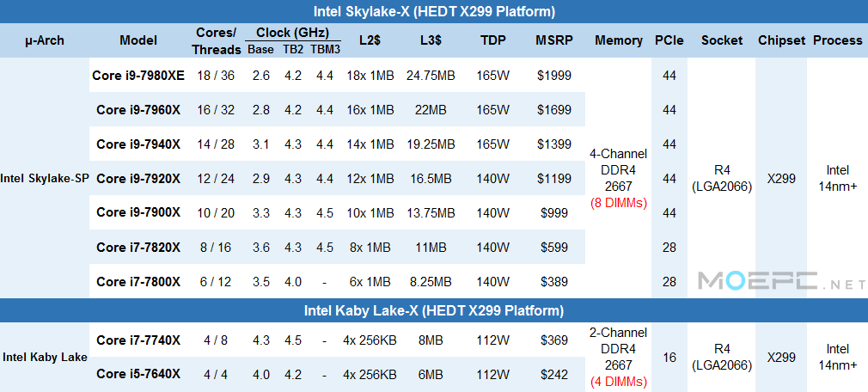The width and height of the screenshot is (868, 392).
Task: Click the $999 MSRP value
Action: pos(553,212)
